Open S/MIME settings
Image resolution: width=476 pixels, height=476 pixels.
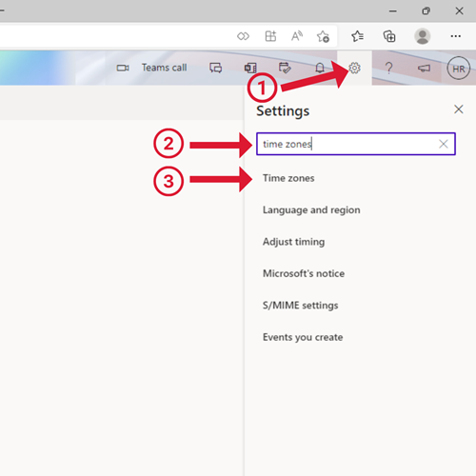300,306
